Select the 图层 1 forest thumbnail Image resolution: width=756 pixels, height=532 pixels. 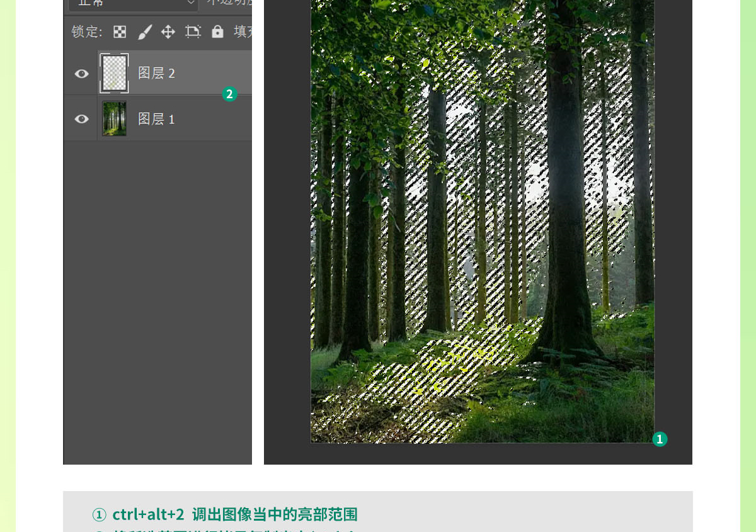point(114,118)
